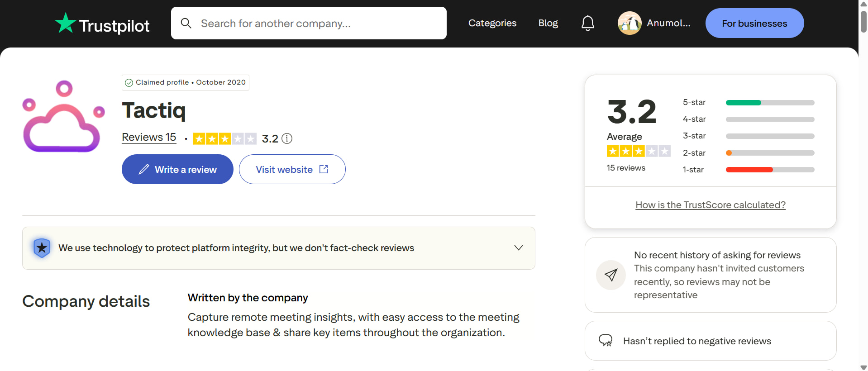868x371 pixels.
Task: Click the Claimed profile October 2020 badge
Action: coord(186,83)
